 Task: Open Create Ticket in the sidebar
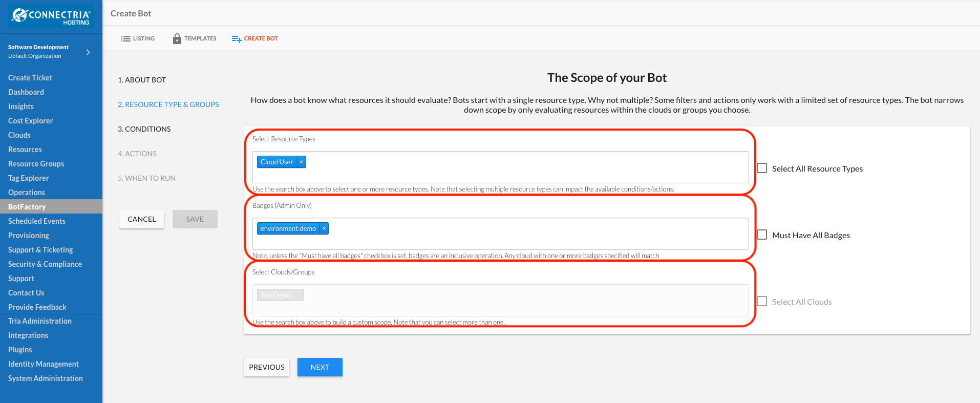point(30,78)
